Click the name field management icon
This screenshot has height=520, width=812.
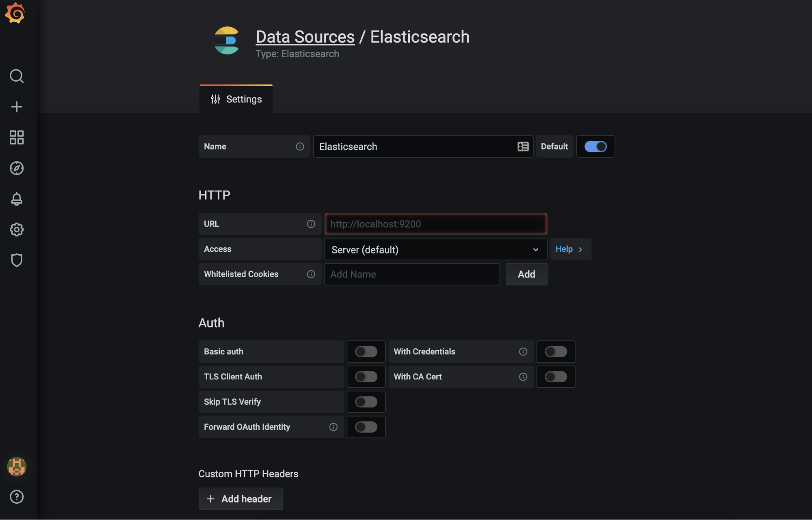523,146
